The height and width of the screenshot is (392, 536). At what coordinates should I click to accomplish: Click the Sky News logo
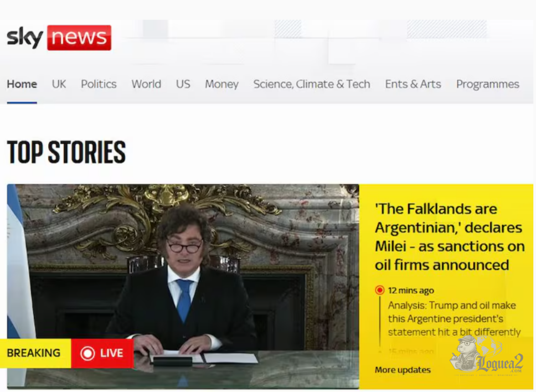[x=59, y=38]
